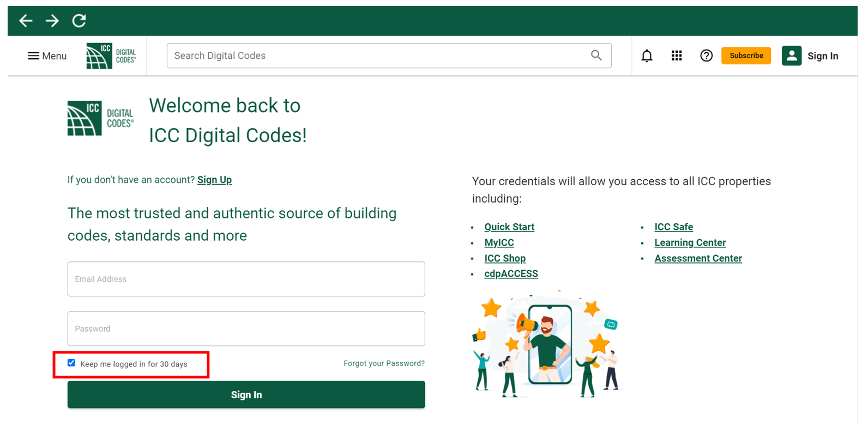Open the hamburger Menu
Viewport: 868px width, 433px height.
(x=47, y=56)
